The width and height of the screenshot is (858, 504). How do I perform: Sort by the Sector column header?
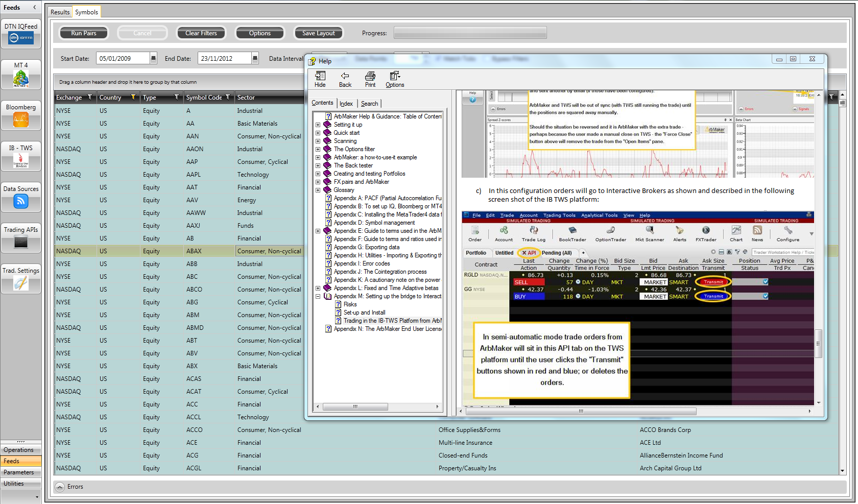[x=246, y=98]
